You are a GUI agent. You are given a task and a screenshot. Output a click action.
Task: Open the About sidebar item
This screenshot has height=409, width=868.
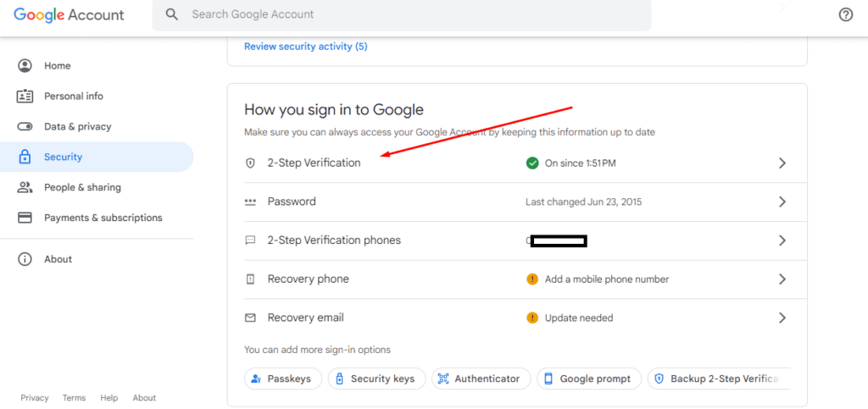point(97,259)
